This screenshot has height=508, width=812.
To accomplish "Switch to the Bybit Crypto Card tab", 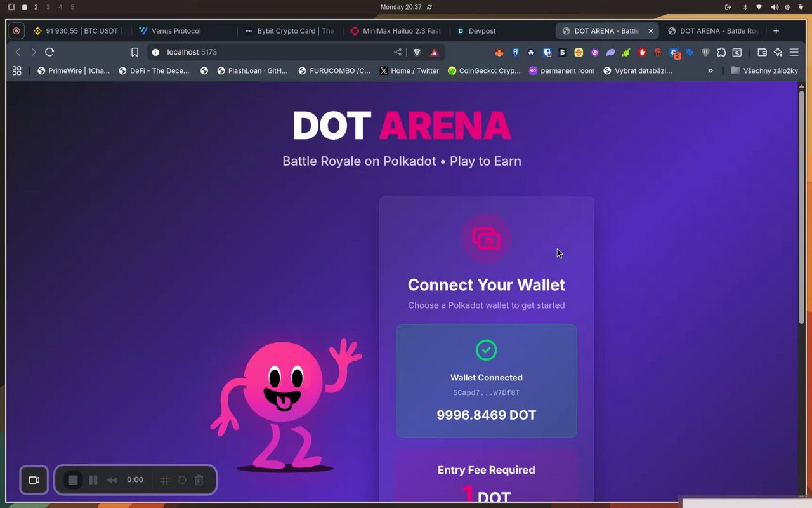I will [290, 30].
